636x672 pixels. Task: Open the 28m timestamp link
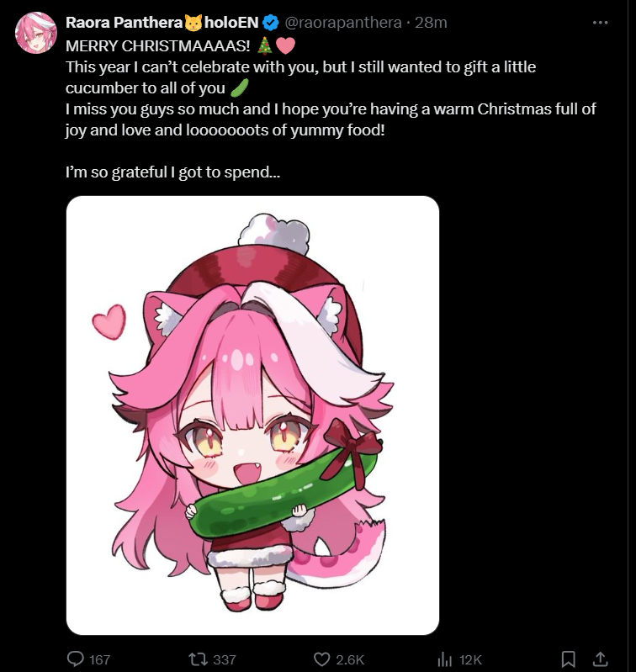coord(431,22)
